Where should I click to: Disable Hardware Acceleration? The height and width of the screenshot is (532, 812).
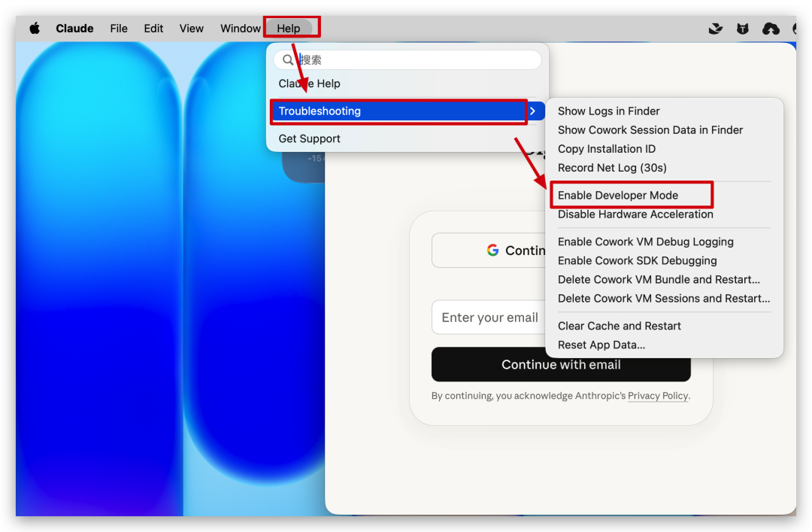(x=635, y=214)
